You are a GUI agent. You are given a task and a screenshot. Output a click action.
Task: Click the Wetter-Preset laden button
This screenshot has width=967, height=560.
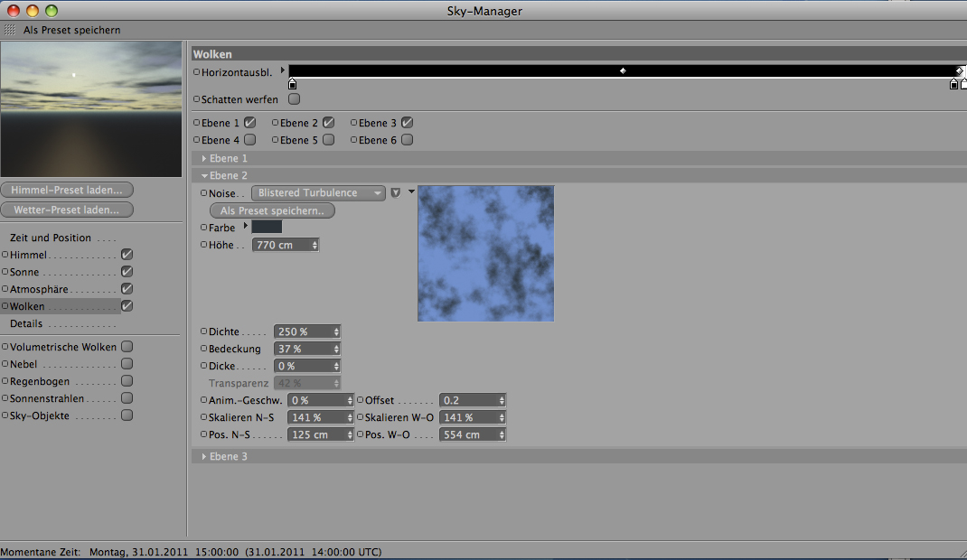click(x=68, y=210)
